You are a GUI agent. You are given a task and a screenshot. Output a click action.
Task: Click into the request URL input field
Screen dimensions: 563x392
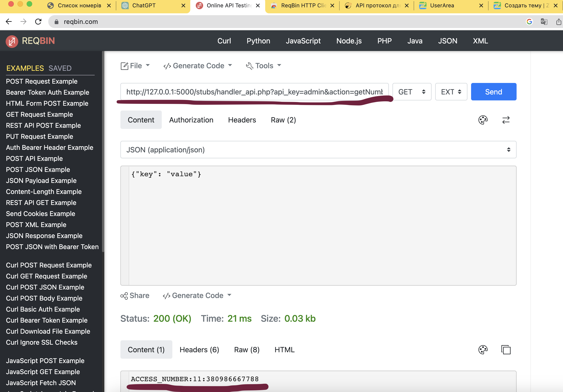pos(254,92)
